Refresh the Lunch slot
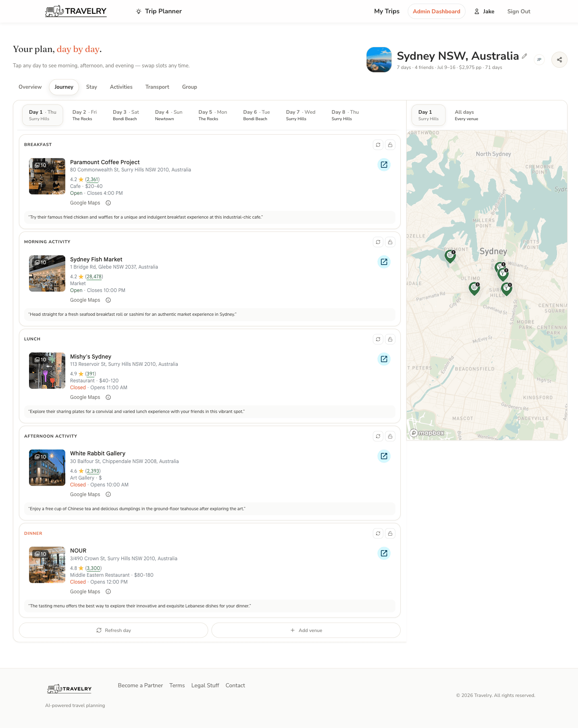 point(378,339)
